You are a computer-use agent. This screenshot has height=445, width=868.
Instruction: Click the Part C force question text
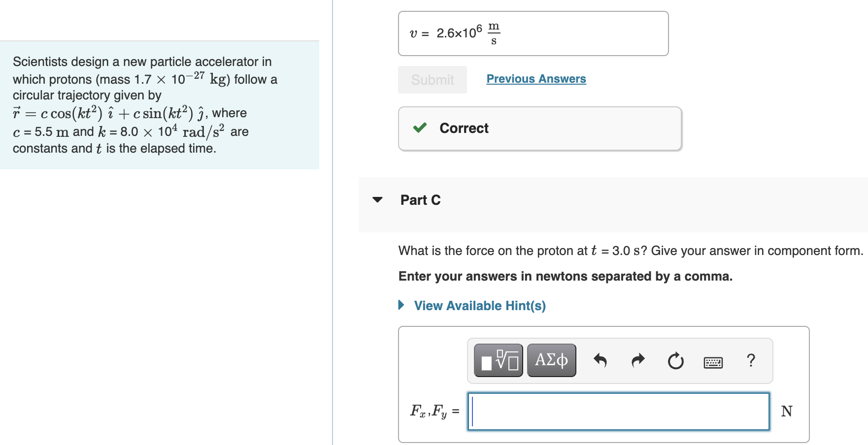click(x=630, y=251)
